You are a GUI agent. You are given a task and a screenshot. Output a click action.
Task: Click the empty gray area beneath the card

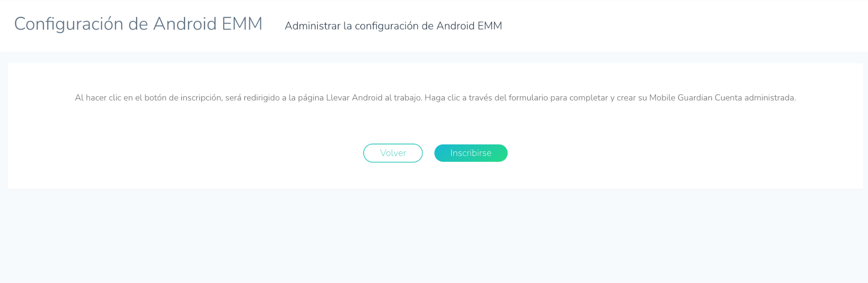click(434, 236)
